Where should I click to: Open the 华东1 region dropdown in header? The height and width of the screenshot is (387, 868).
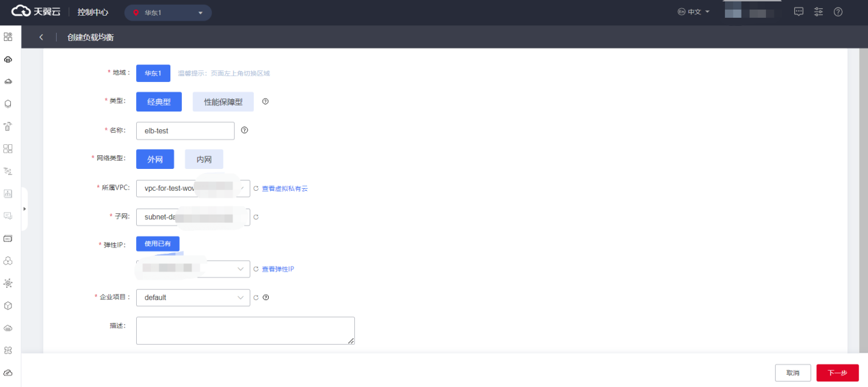pos(168,12)
